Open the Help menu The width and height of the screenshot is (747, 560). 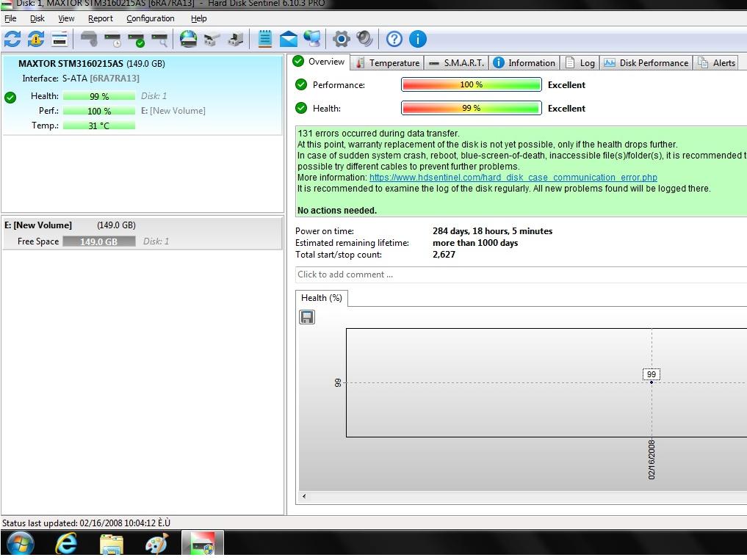tap(198, 18)
